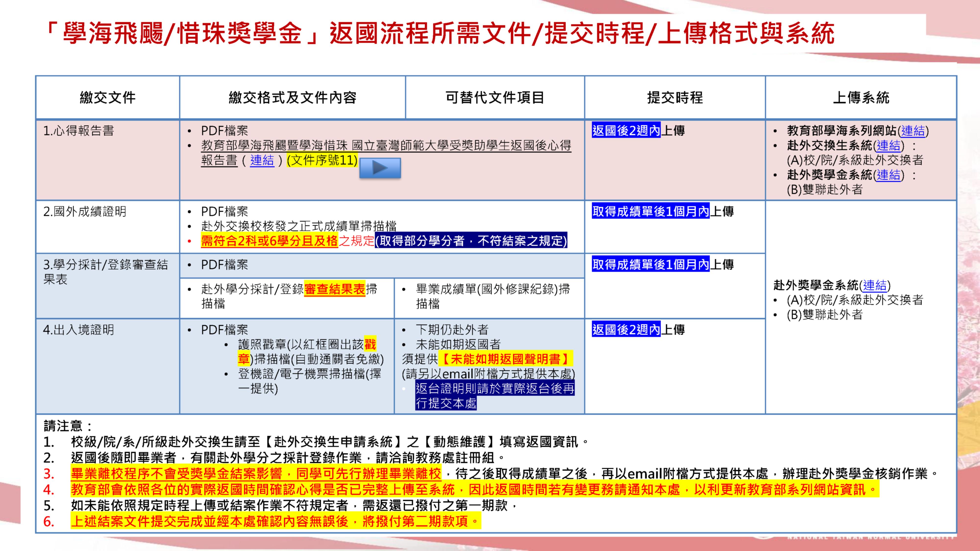Click the blue play arrow button

tap(380, 168)
